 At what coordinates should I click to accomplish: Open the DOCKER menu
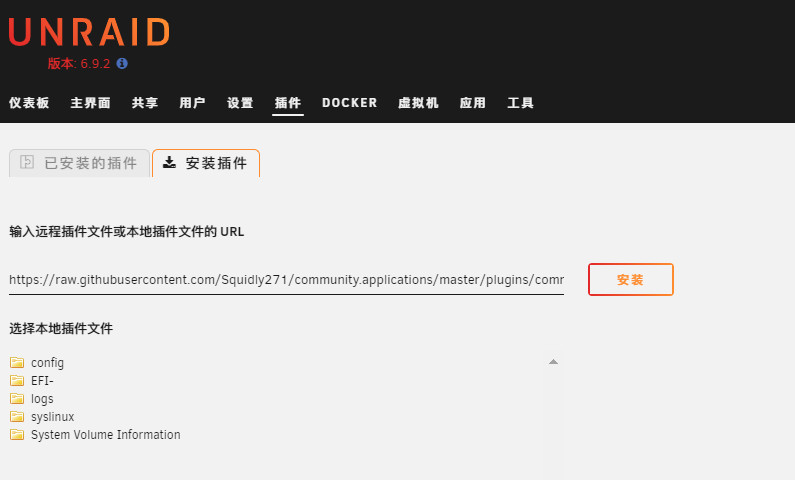click(x=349, y=103)
